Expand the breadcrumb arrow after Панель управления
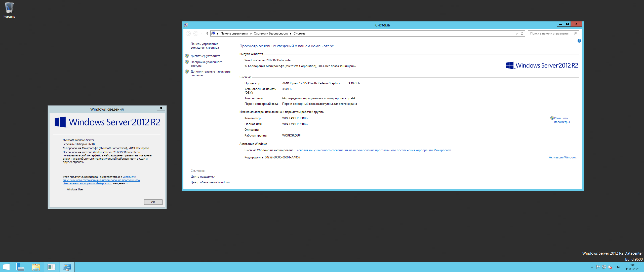This screenshot has width=644, height=272. click(x=251, y=33)
